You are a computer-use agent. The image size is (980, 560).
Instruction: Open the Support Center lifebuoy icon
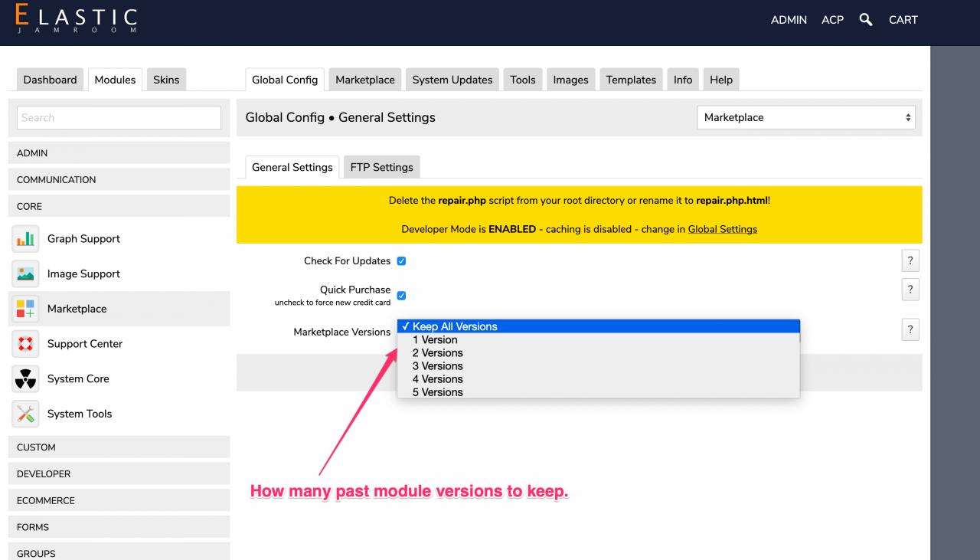25,344
